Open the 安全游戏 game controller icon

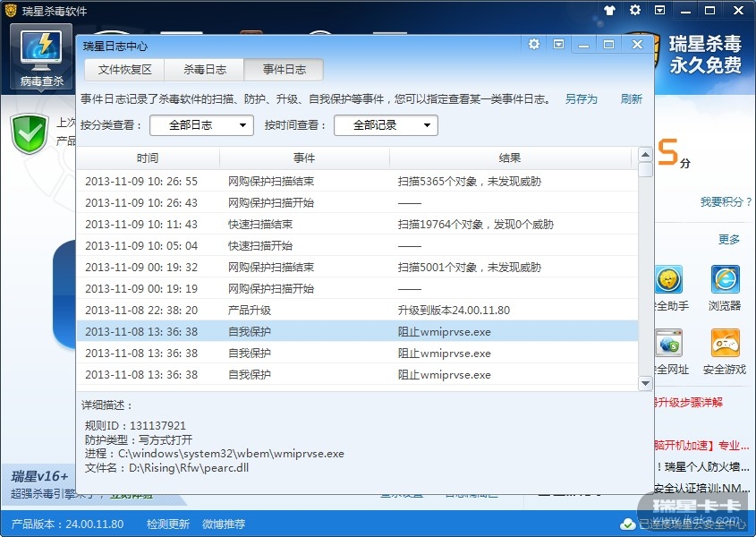(725, 345)
